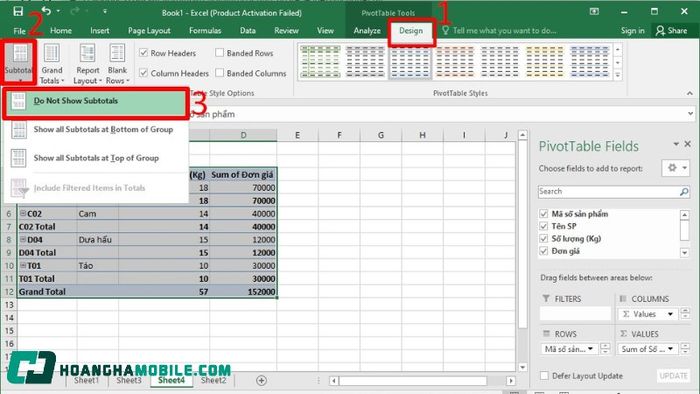
Task: Close the PivotTable Fields pane
Action: (x=688, y=144)
